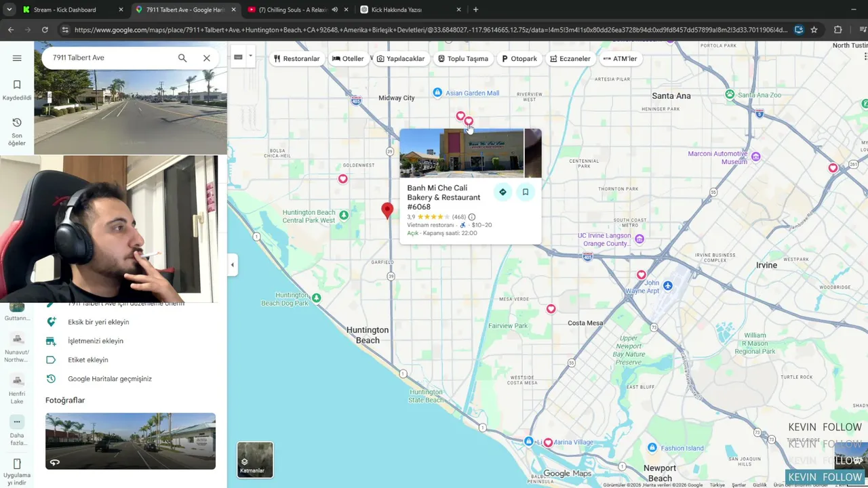
Task: Save Banh Mi Che Cali bookmark icon
Action: (526, 192)
